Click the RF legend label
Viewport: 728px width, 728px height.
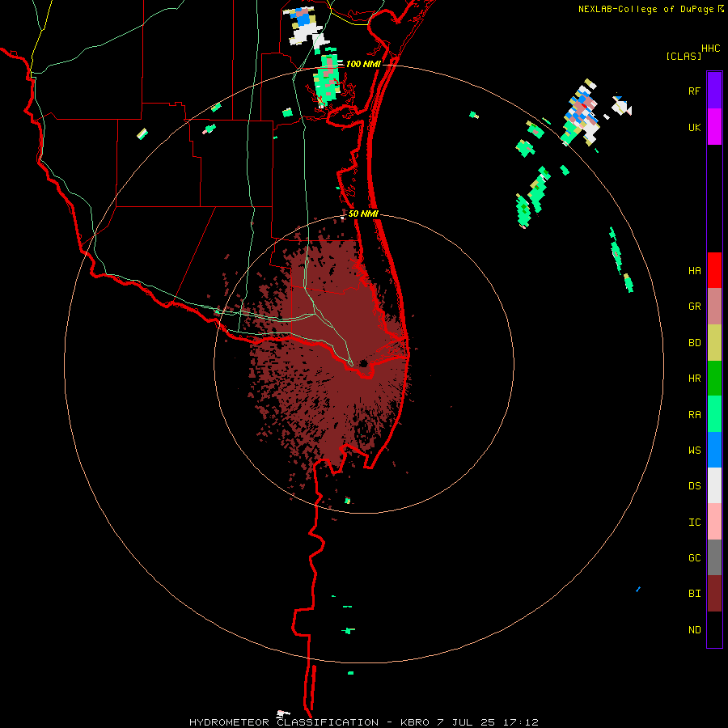694,91
